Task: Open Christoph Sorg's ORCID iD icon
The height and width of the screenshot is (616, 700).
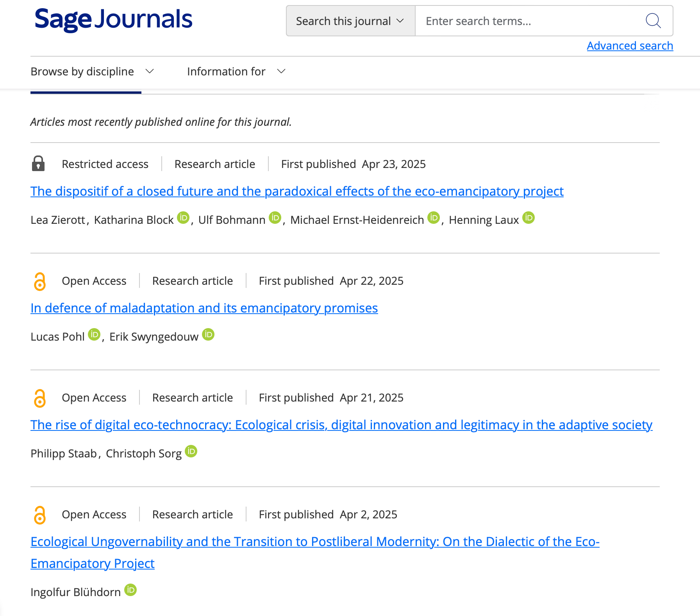Action: [x=191, y=451]
